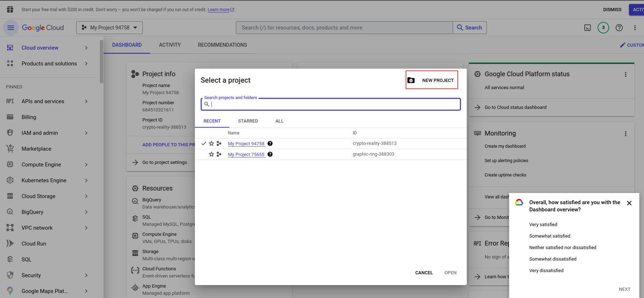
Task: Switch to the STARRED tab
Action: click(x=248, y=121)
